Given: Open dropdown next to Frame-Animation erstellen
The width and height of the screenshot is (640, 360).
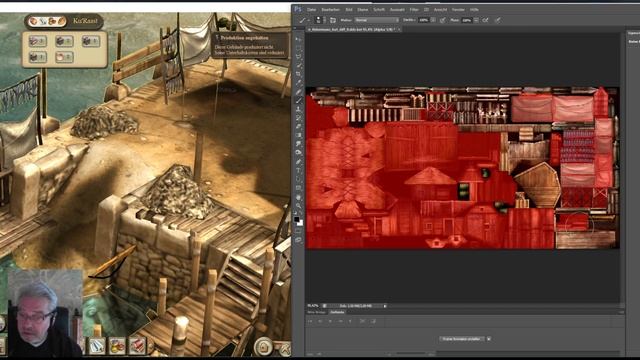Looking at the screenshot, I should pos(489,339).
